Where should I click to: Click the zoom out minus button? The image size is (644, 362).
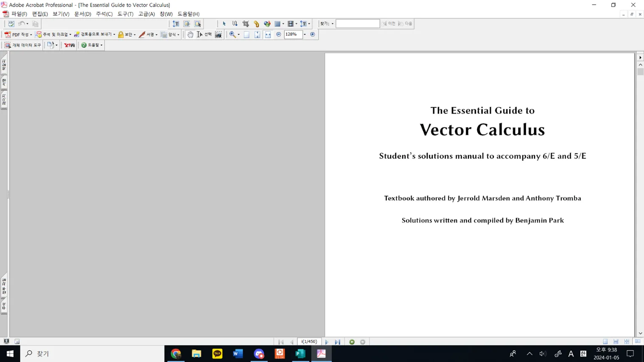pos(279,34)
